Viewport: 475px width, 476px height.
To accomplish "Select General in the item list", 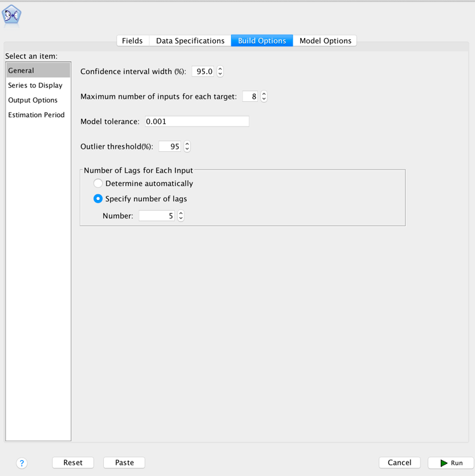I will click(38, 70).
